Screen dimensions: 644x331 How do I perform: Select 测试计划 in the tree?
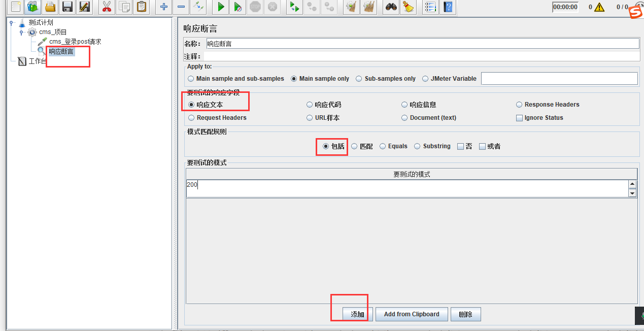(41, 22)
